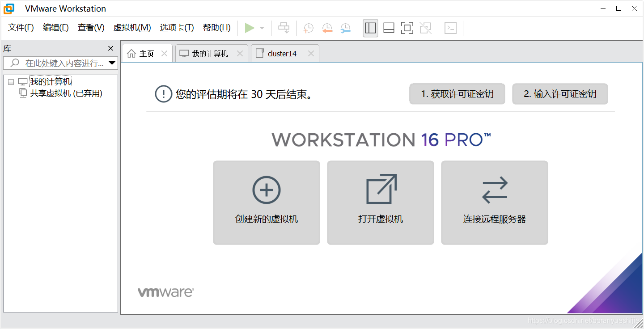Click the vmware logo at bottom left
Image resolution: width=644 pixels, height=329 pixels.
(x=165, y=292)
